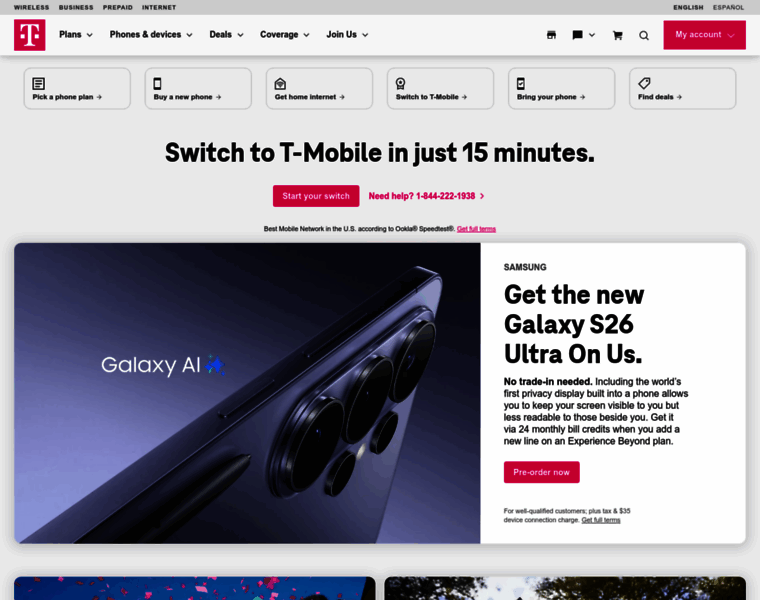Select the Get home internet card
This screenshot has height=600, width=760.
319,88
